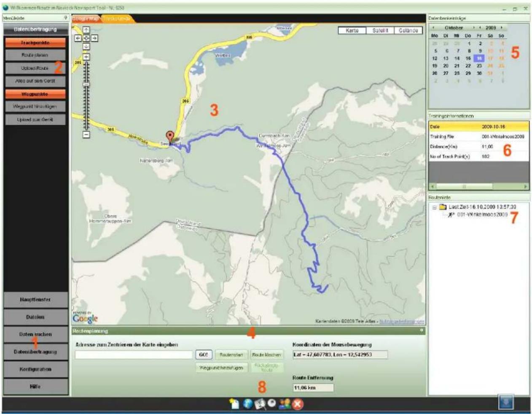This screenshot has width=532, height=414.
Task: Zoom out with the map minus button
Action: click(x=86, y=134)
